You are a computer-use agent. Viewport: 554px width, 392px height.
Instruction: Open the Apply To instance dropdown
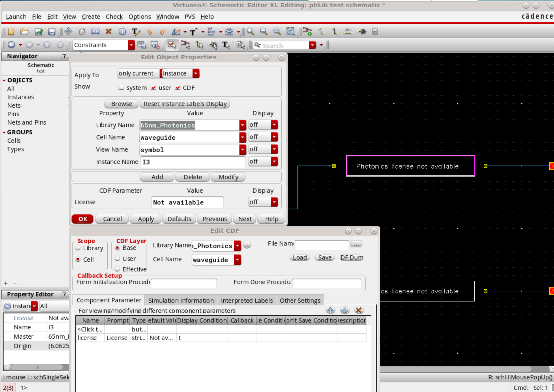(196, 73)
